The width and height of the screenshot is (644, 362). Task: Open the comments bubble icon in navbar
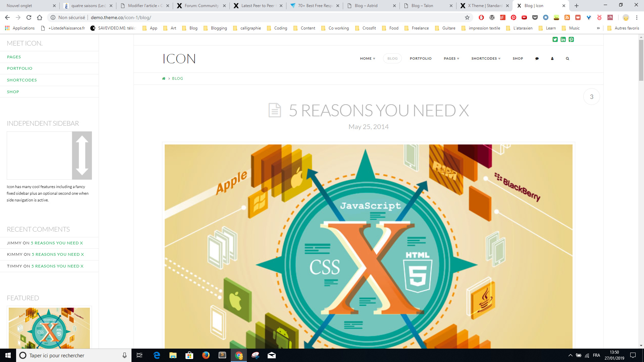[537, 59]
